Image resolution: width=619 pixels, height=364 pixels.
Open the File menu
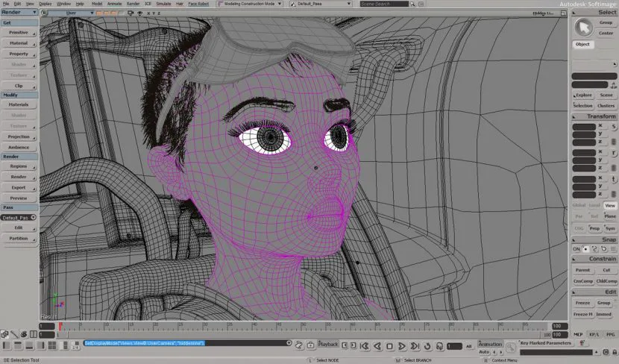coord(6,4)
